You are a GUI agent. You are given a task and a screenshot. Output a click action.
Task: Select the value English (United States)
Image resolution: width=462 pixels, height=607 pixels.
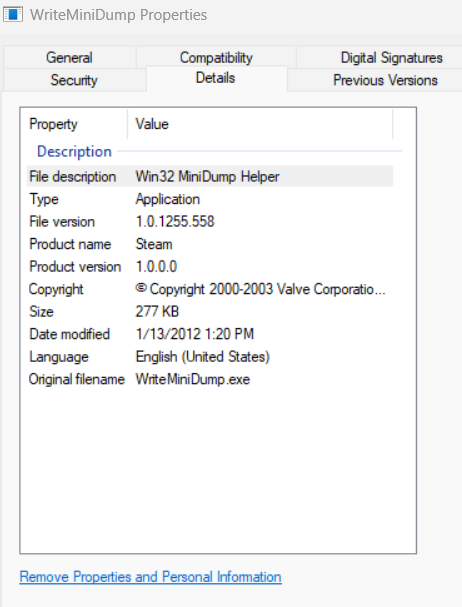click(203, 357)
